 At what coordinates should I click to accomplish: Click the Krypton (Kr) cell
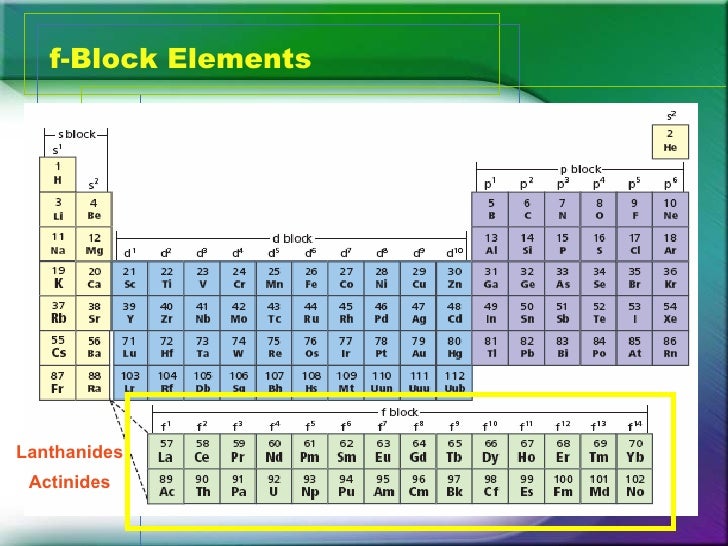tap(670, 279)
